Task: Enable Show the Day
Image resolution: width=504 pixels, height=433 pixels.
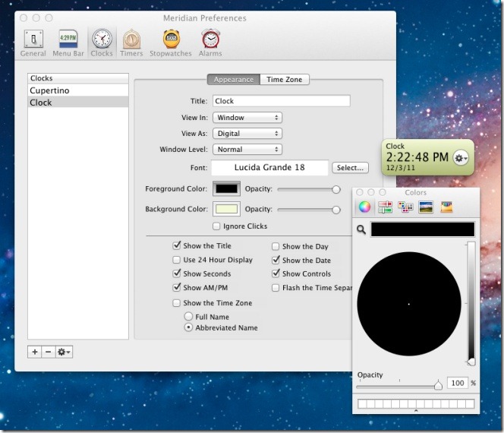Action: pyautogui.click(x=276, y=247)
